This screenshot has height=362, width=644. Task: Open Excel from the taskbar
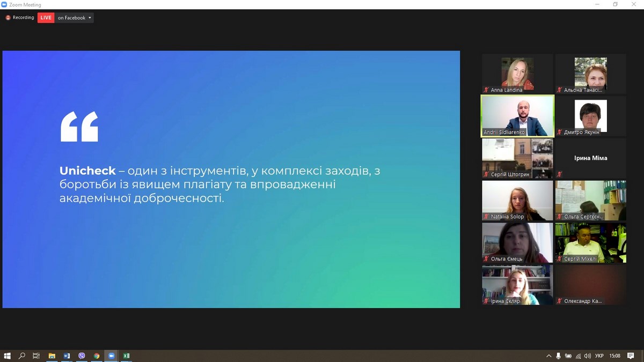127,356
